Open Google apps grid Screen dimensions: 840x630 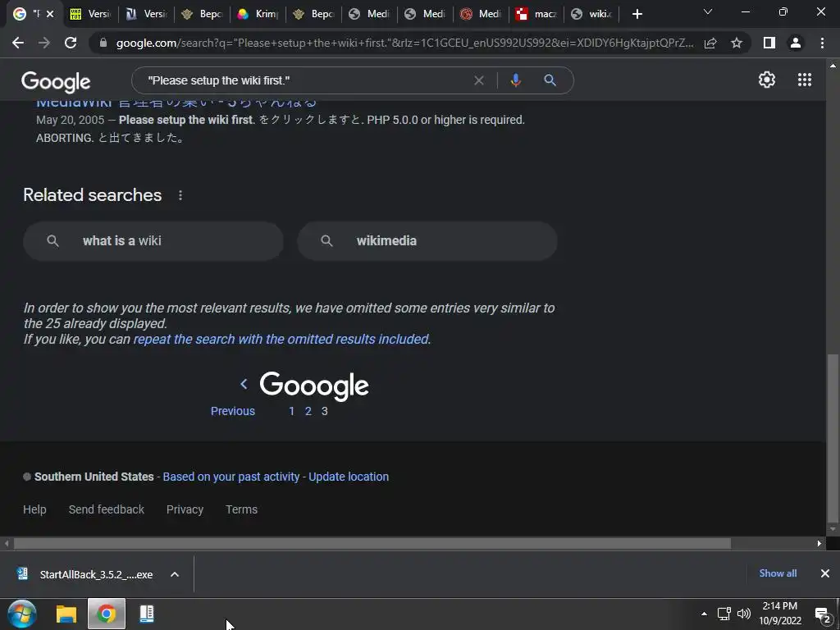(805, 80)
